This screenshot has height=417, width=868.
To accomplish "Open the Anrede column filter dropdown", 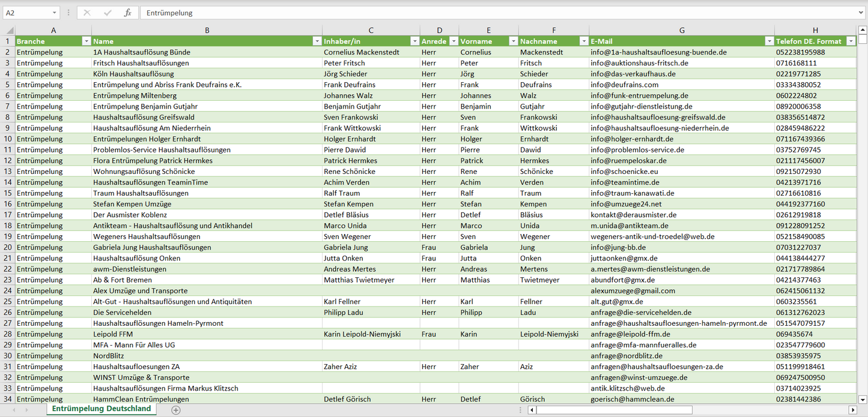I will click(453, 41).
